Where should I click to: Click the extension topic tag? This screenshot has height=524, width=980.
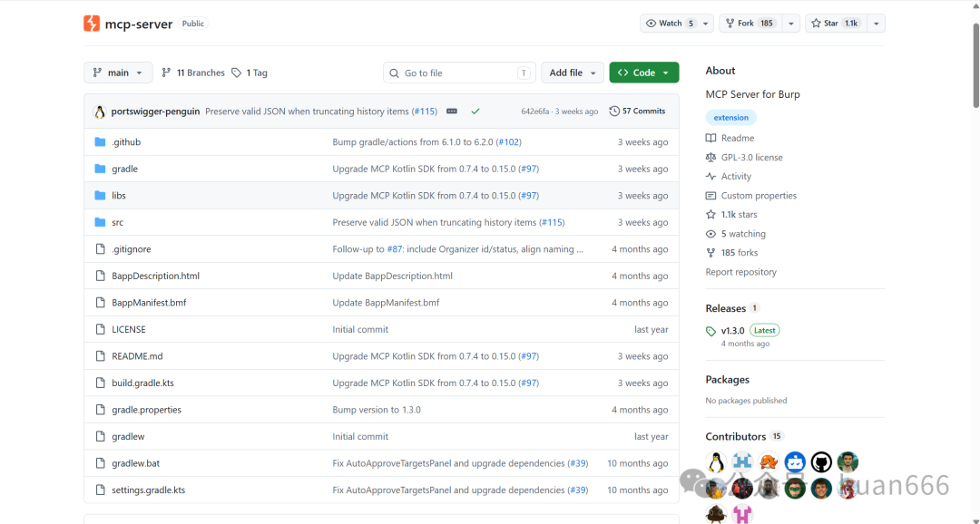[730, 118]
